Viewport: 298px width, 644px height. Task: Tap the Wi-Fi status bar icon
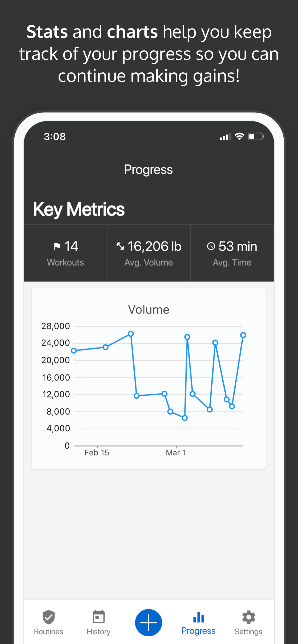239,137
